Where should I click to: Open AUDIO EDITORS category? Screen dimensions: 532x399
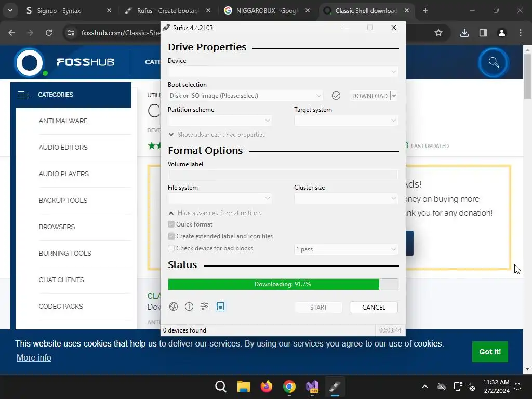(x=63, y=147)
